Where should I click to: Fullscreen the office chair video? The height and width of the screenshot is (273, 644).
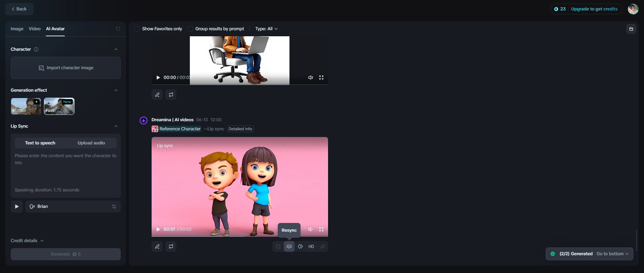coord(321,78)
